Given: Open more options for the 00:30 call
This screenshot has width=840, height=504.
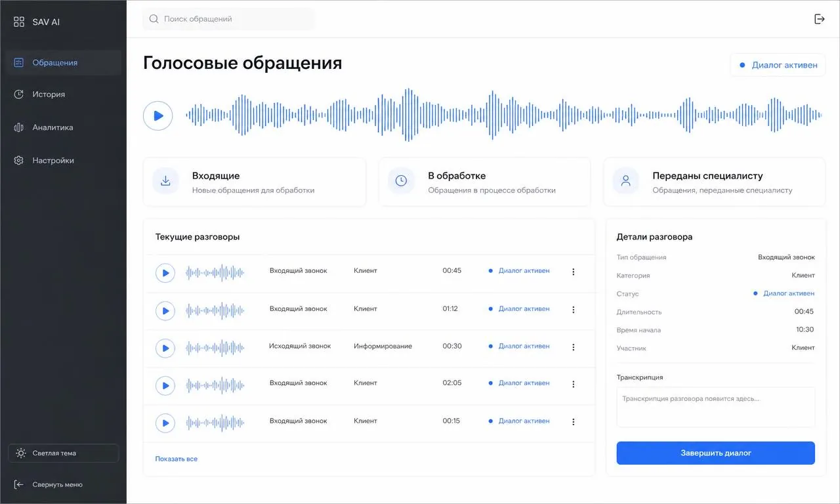Looking at the screenshot, I should [x=573, y=347].
